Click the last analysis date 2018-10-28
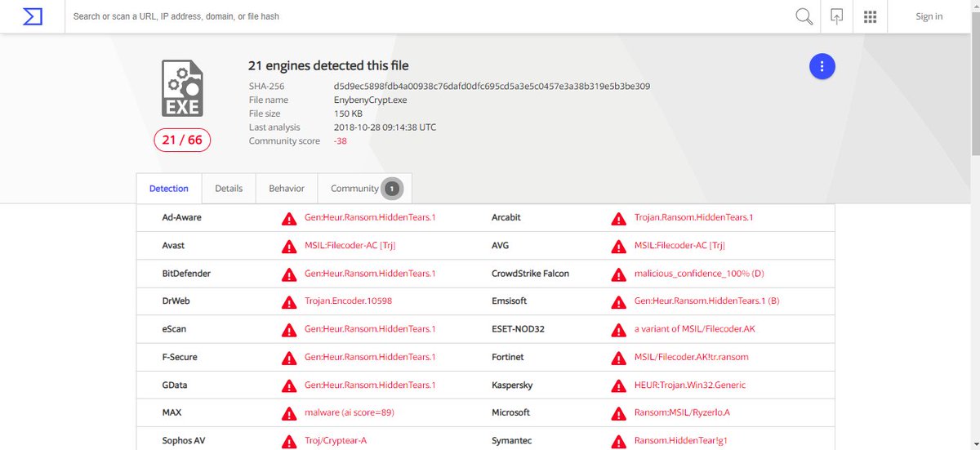The image size is (980, 450). 385,127
